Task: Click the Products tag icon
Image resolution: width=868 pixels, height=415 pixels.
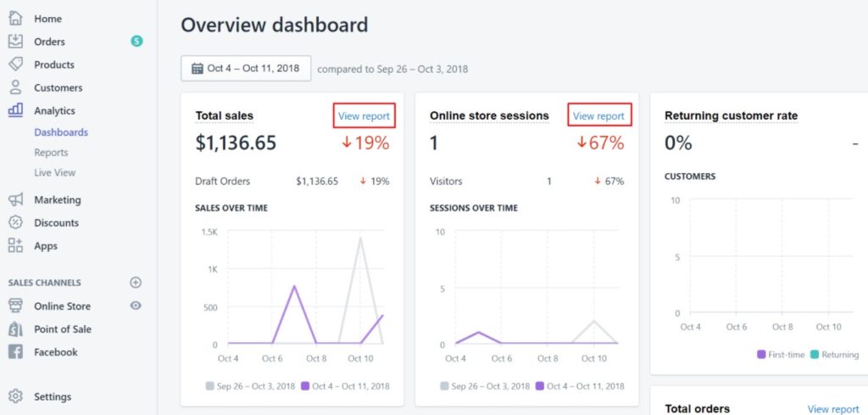Action: pos(15,64)
